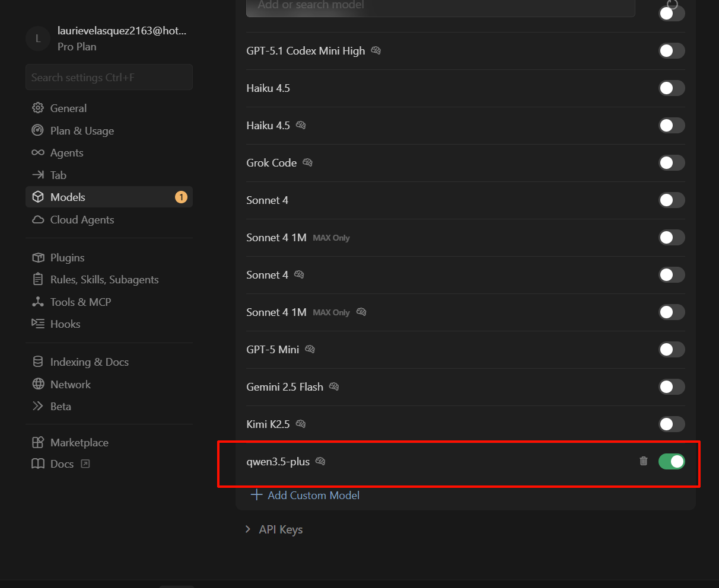Click brain icon beside Haiku 4.5

pos(301,125)
